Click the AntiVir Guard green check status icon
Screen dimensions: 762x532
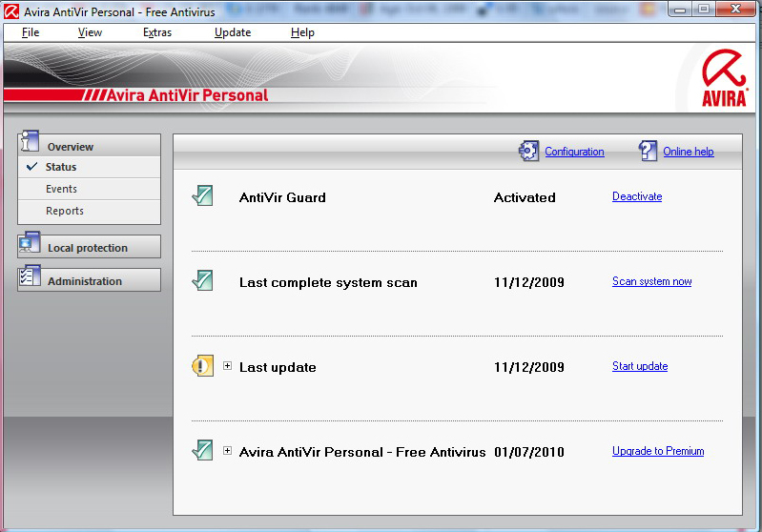click(202, 195)
